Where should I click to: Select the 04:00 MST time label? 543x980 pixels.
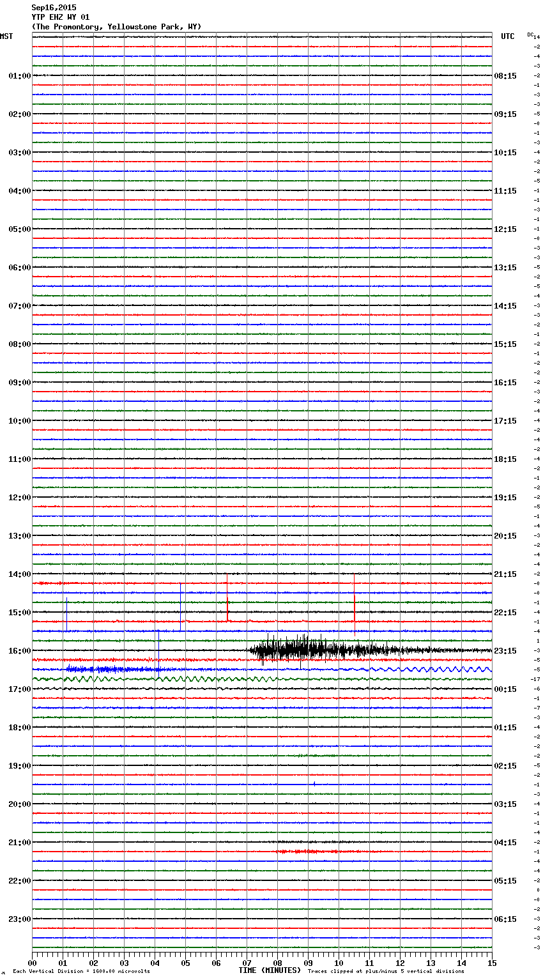pyautogui.click(x=19, y=191)
